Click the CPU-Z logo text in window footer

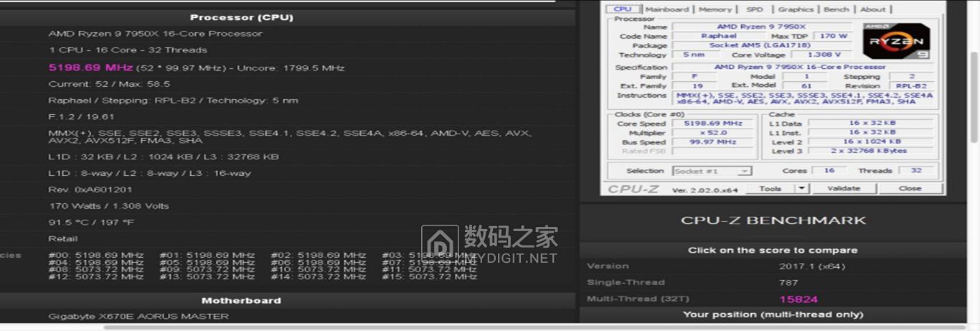tap(633, 189)
